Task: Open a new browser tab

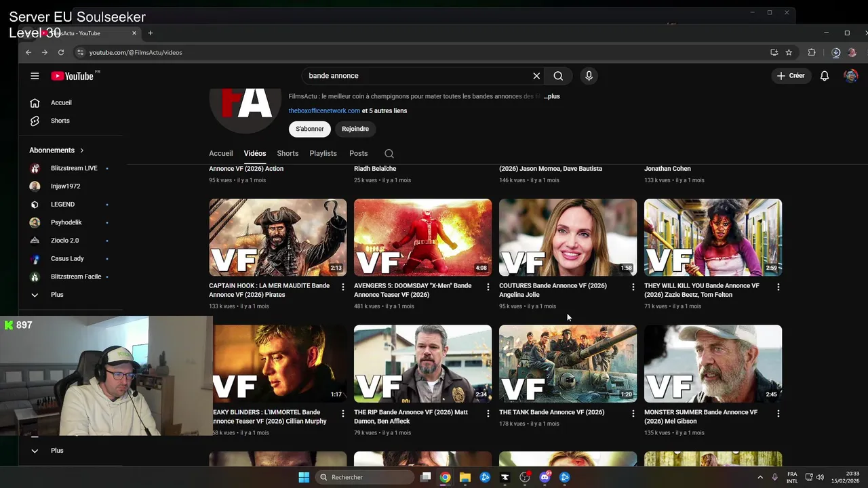Action: point(151,33)
